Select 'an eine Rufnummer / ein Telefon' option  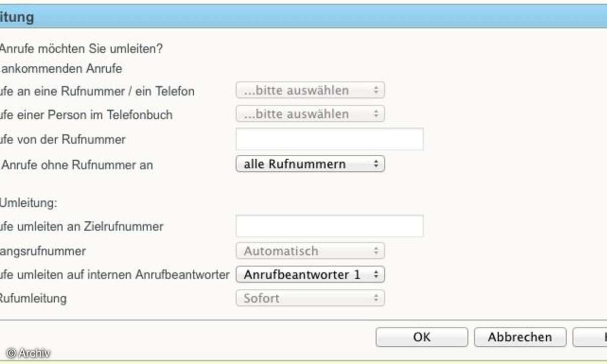97,92
